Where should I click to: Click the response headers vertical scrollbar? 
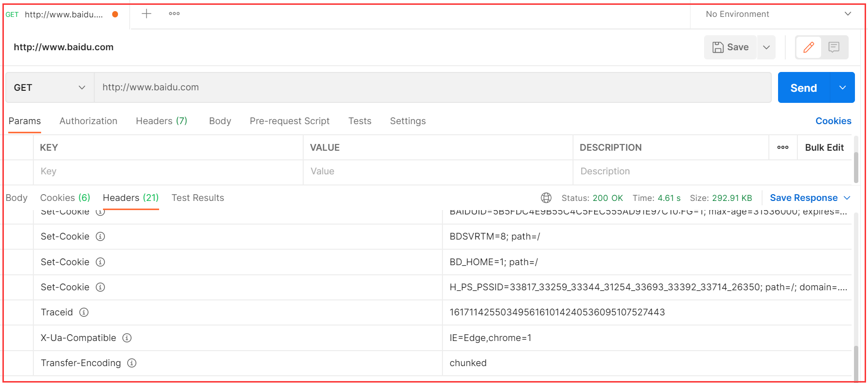tap(856, 363)
